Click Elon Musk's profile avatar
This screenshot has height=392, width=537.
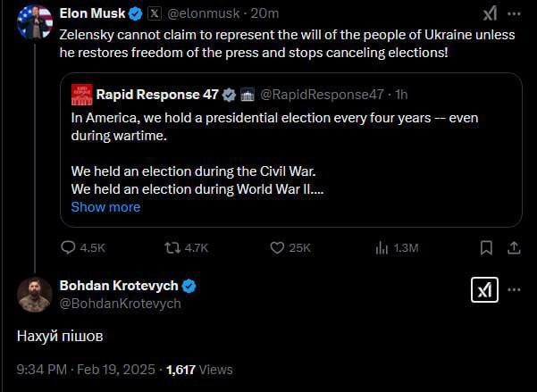point(35,21)
